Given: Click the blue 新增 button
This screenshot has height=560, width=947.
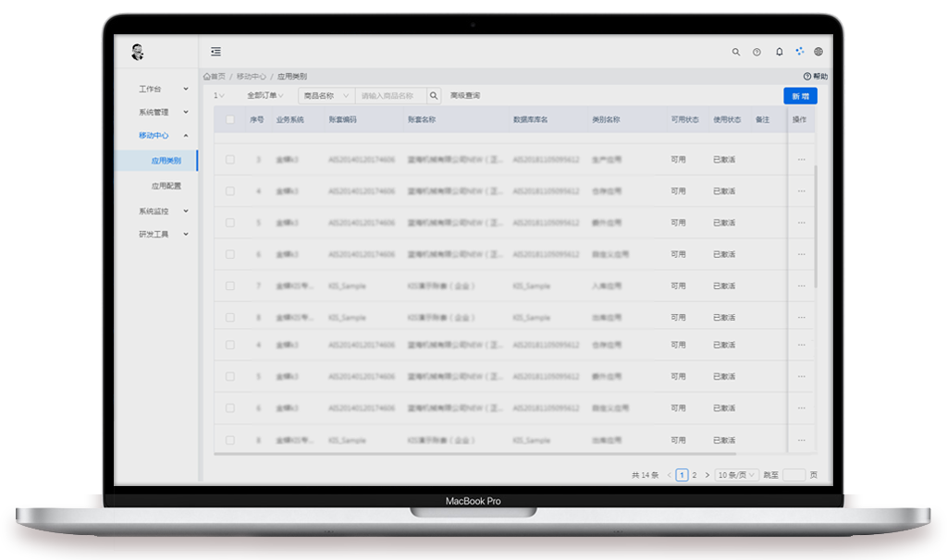Looking at the screenshot, I should point(800,96).
